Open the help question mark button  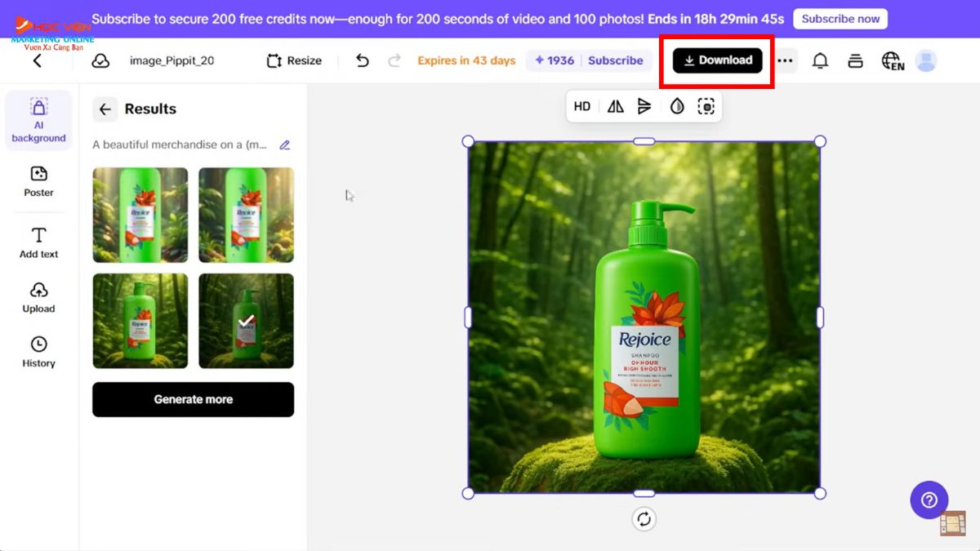point(929,500)
